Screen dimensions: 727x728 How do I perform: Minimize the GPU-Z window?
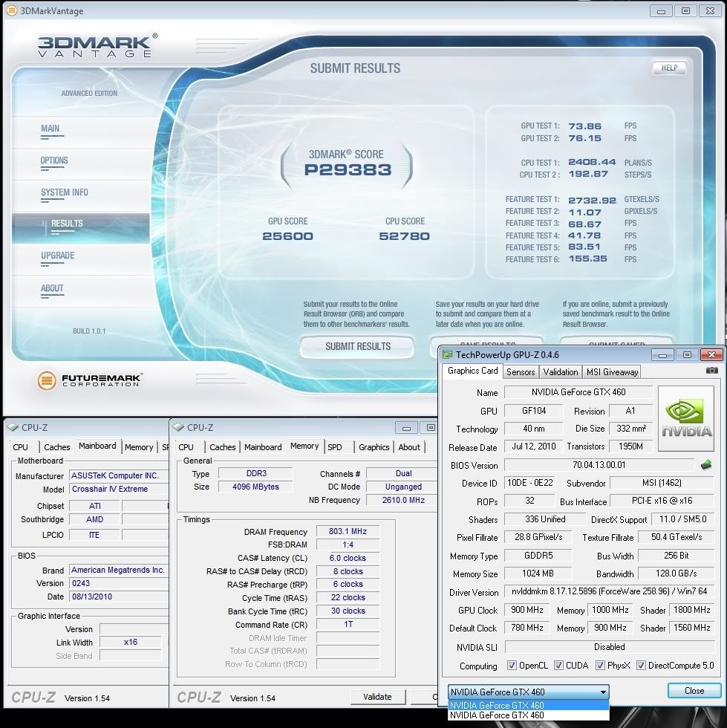click(662, 355)
